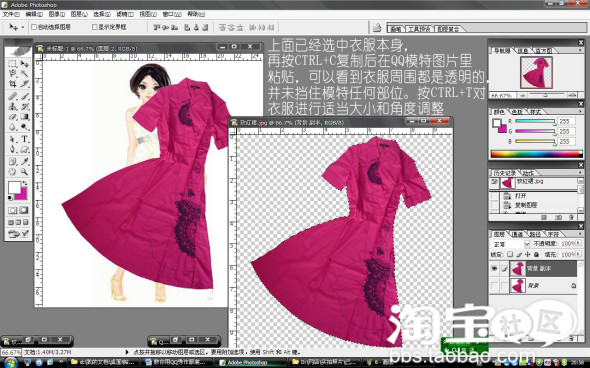Select the Path Selection tool
Screen dimensions: 590x368
click(x=13, y=139)
